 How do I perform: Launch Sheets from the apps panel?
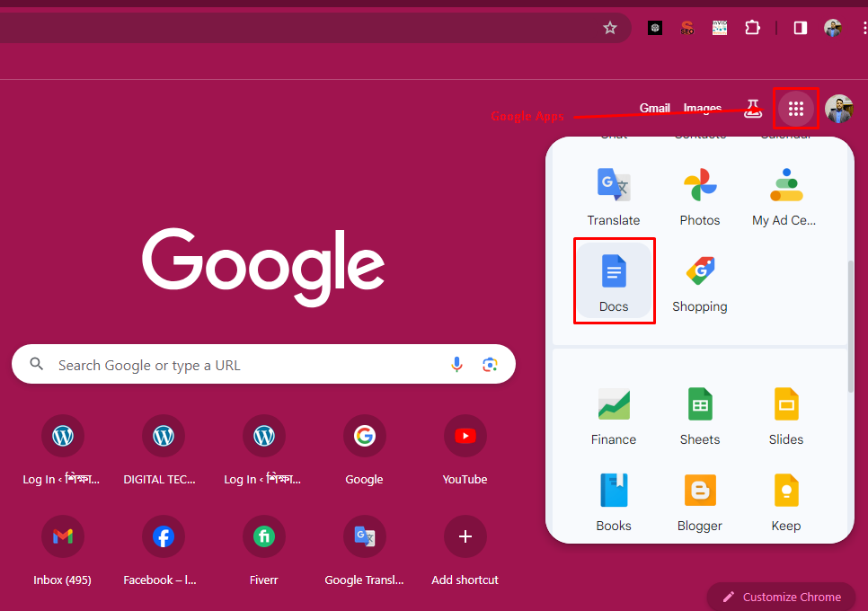(x=700, y=416)
